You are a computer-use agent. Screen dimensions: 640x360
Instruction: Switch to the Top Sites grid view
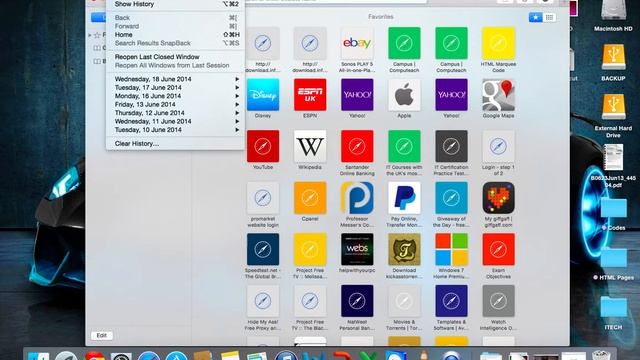(549, 17)
